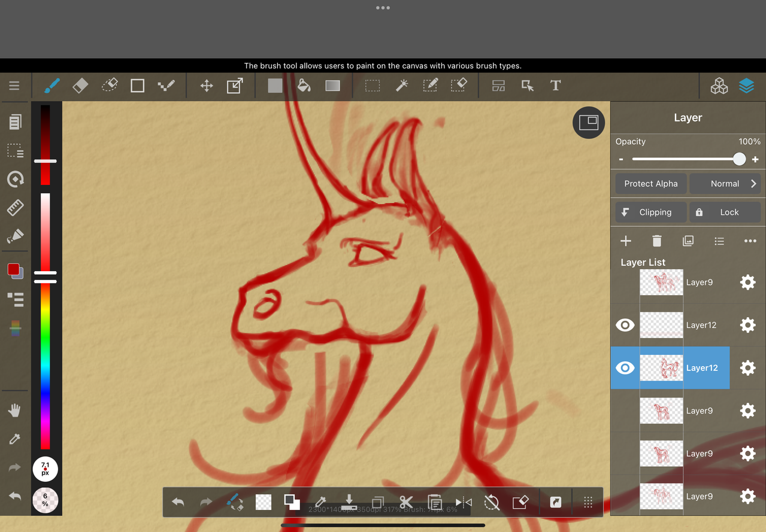Open the Materials cubes panel
The height and width of the screenshot is (532, 766).
(x=719, y=86)
